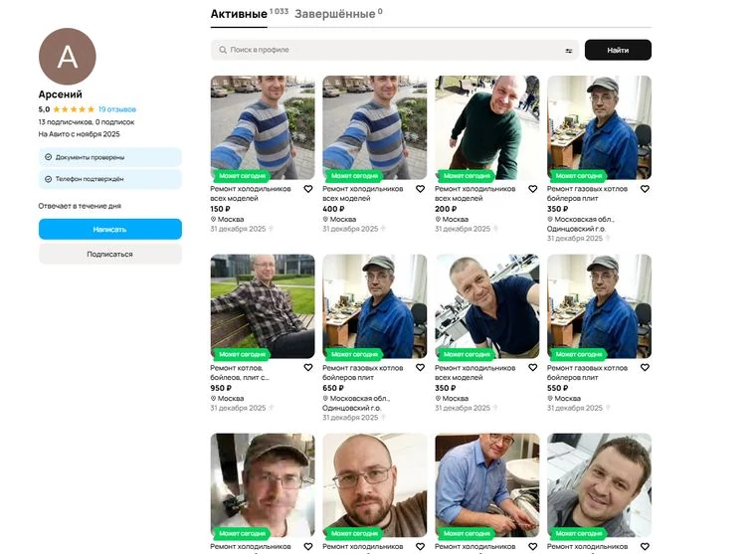This screenshot has height=554, width=756.
Task: Open the photo of the bald bearded man with glasses
Action: (x=375, y=485)
